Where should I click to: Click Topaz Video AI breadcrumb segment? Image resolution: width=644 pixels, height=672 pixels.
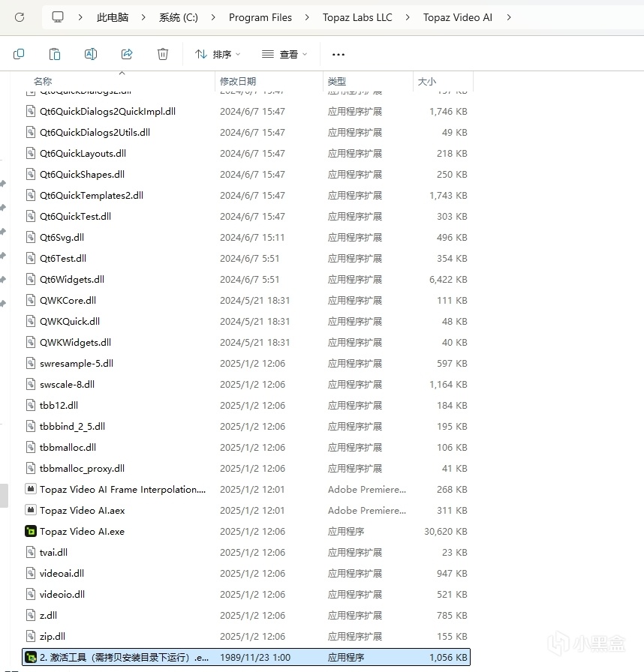coord(458,17)
